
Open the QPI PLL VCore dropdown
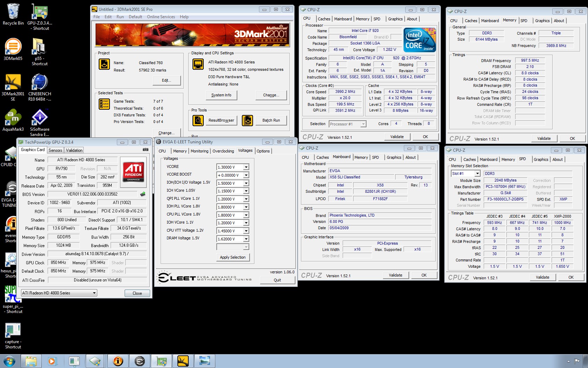click(x=246, y=199)
